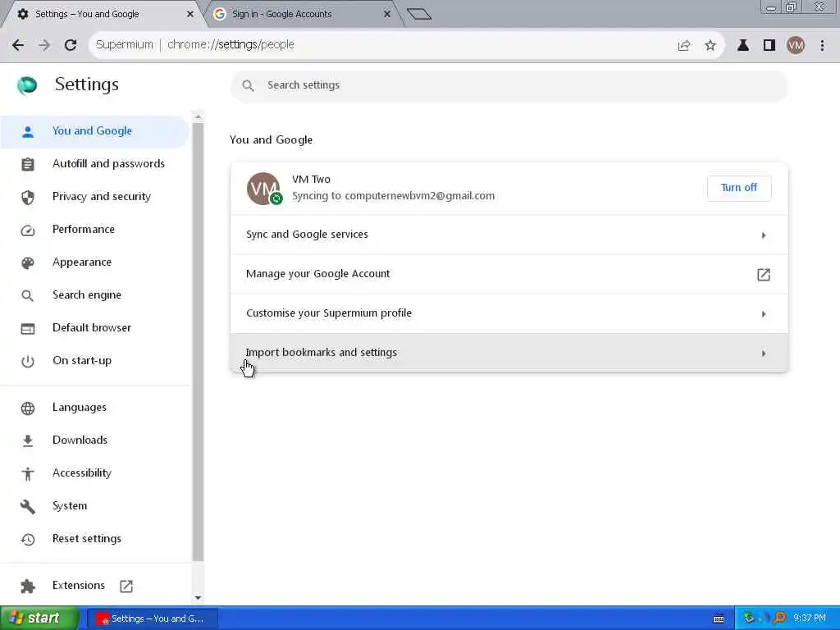Open the Languages settings page
Image resolution: width=840 pixels, height=630 pixels.
[x=94, y=408]
